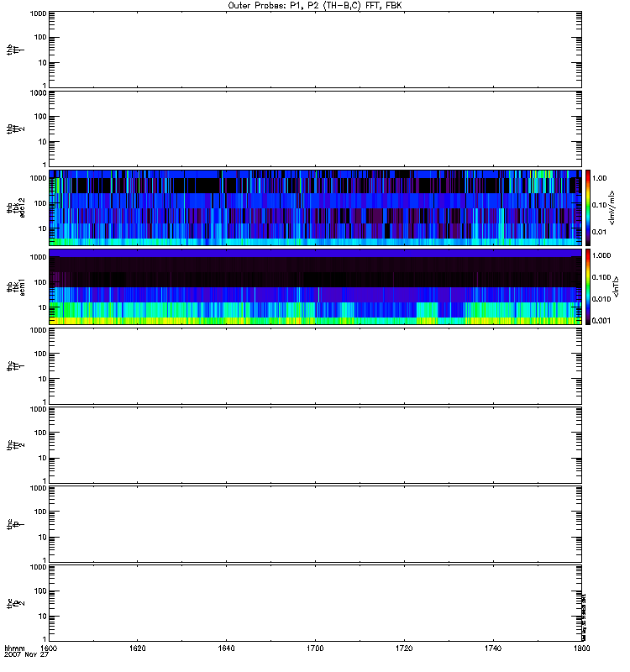Click the bottom-most empty thc panel

click(x=315, y=602)
